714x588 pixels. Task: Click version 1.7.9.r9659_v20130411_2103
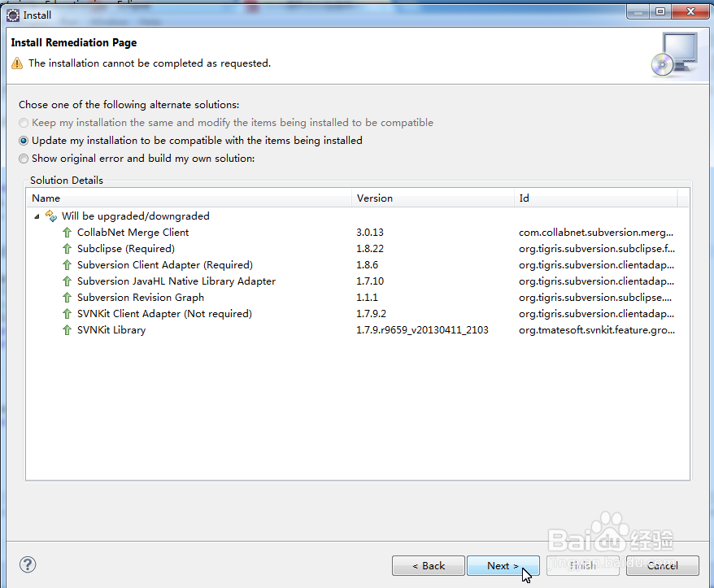(x=422, y=329)
